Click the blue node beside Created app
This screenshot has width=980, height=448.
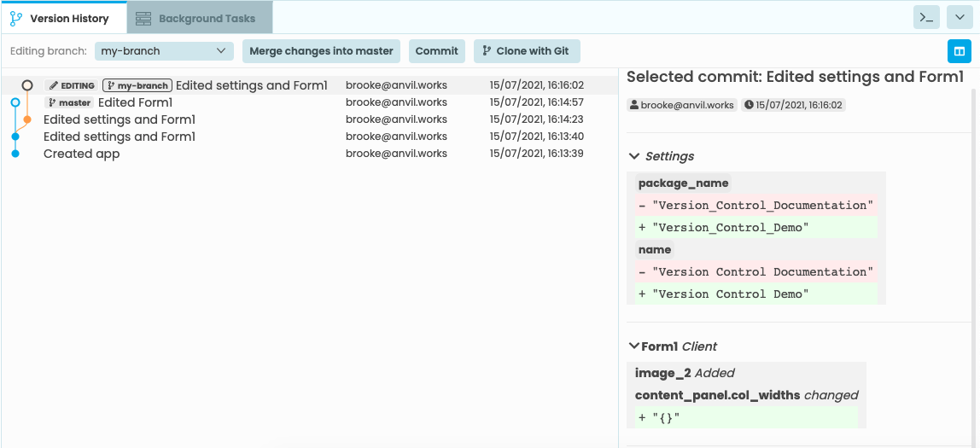coord(15,154)
